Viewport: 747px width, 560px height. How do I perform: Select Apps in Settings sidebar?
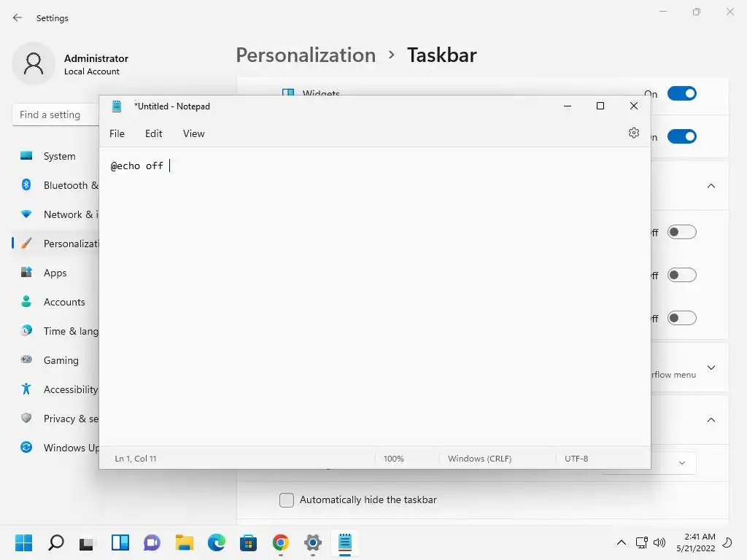55,273
